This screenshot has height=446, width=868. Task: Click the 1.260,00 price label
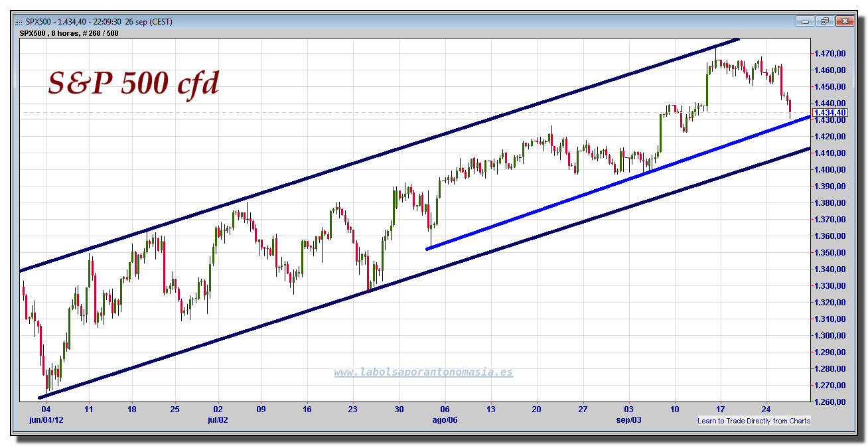[x=830, y=402]
